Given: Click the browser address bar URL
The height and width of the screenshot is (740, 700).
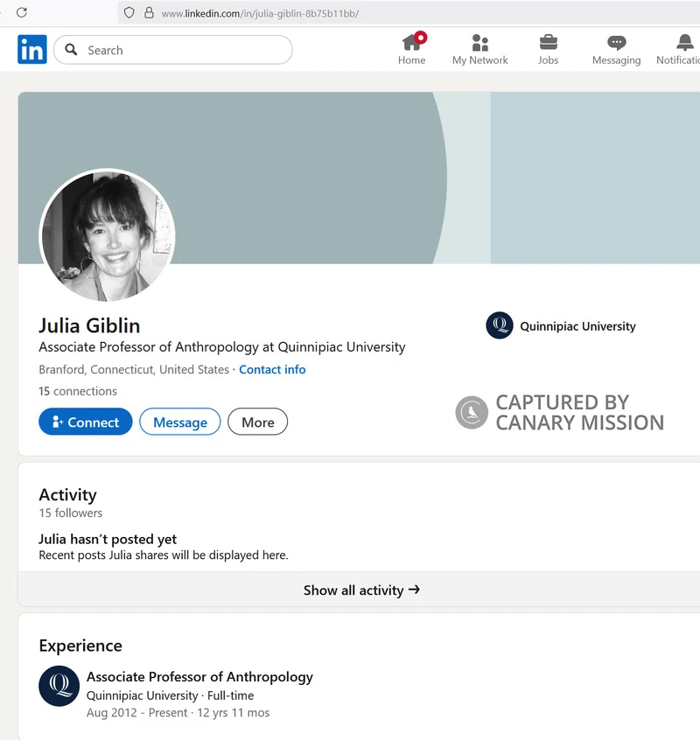Looking at the screenshot, I should 260,13.
